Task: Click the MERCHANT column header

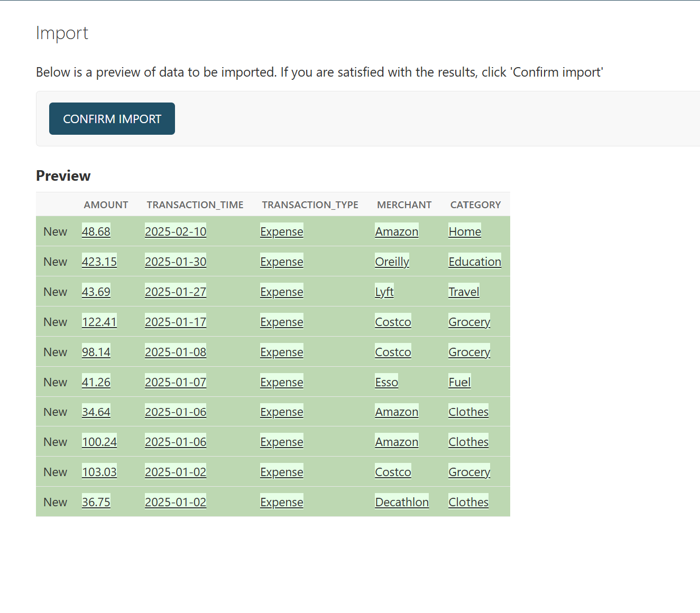Action: (404, 205)
